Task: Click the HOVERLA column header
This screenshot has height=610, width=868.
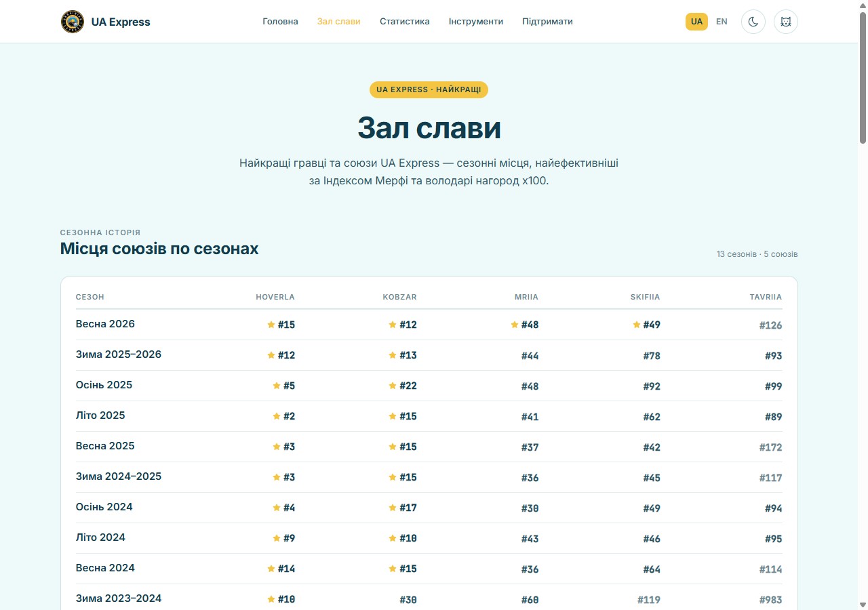Action: pyautogui.click(x=275, y=297)
